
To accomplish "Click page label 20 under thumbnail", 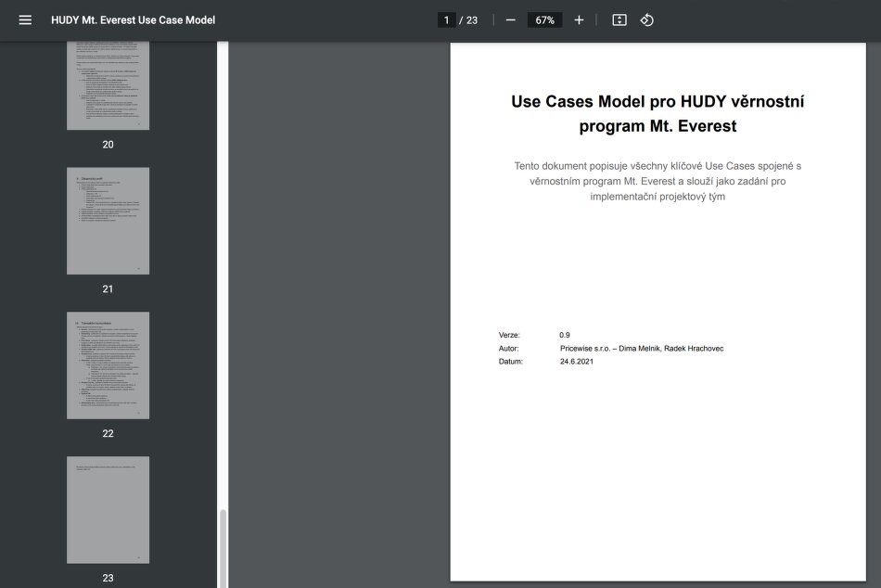I will (108, 145).
